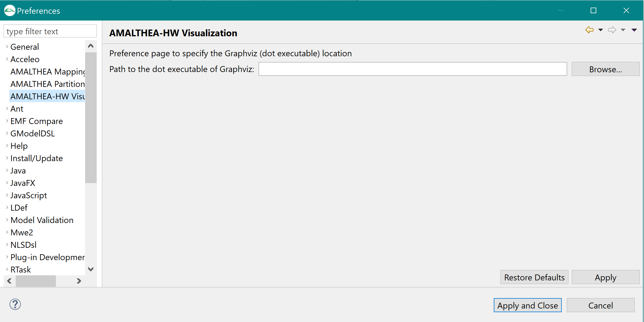Expand the EMF Compare node
644x322 pixels.
[x=7, y=121]
